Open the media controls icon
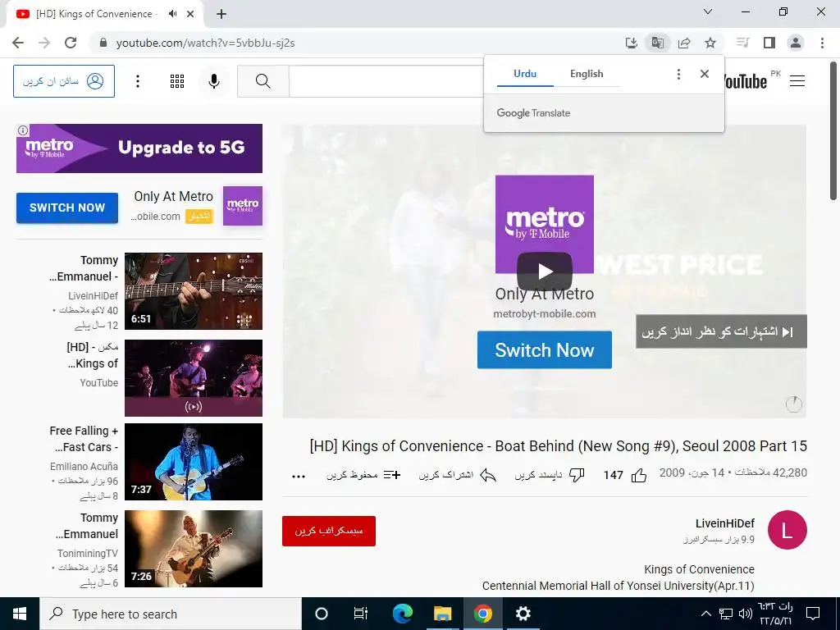The image size is (840, 630). (742, 43)
